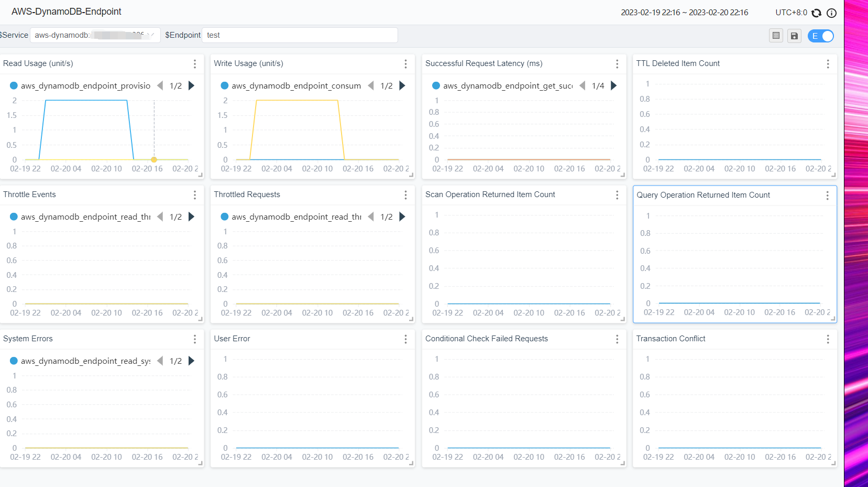Toggle aws_dynamodb_endpoint_provisio legend series in Read Usage

click(80, 85)
